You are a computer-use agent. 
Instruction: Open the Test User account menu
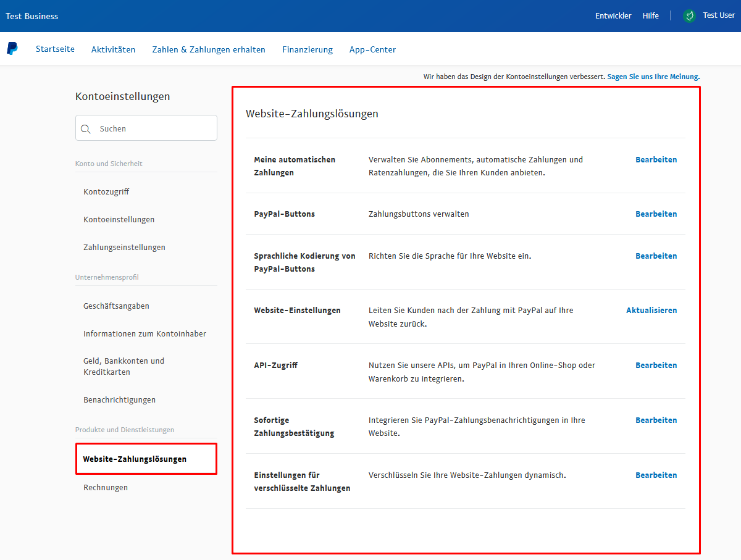(719, 15)
